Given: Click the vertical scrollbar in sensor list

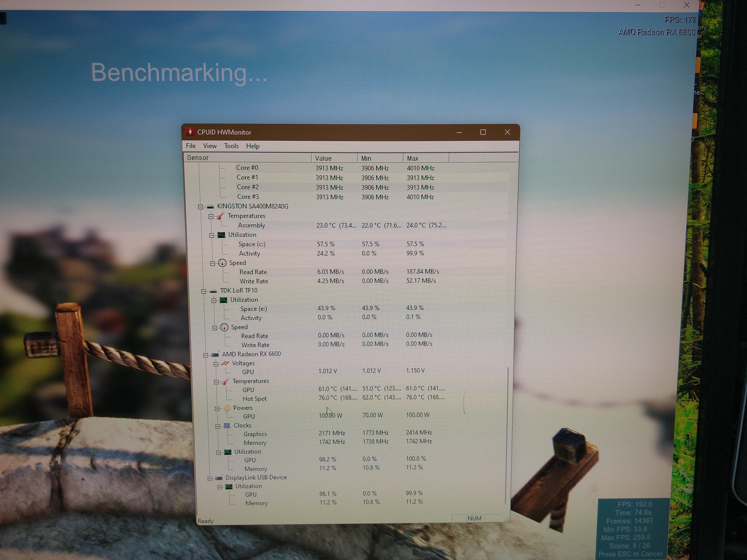Looking at the screenshot, I should click(x=507, y=436).
